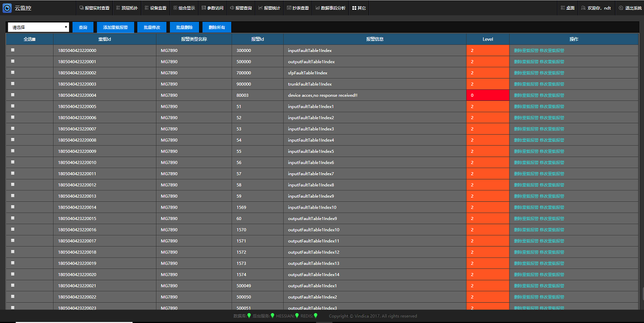The image size is (644, 323).
Task: Click the 报警统计 chart icon
Action: click(260, 8)
